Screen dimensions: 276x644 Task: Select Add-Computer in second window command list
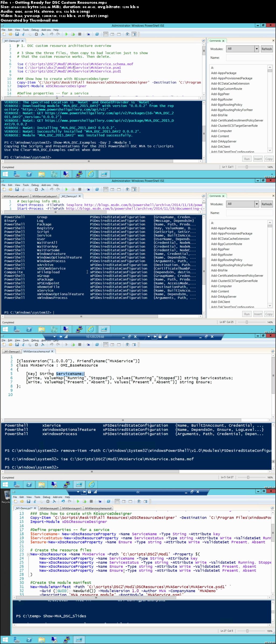tap(221, 286)
